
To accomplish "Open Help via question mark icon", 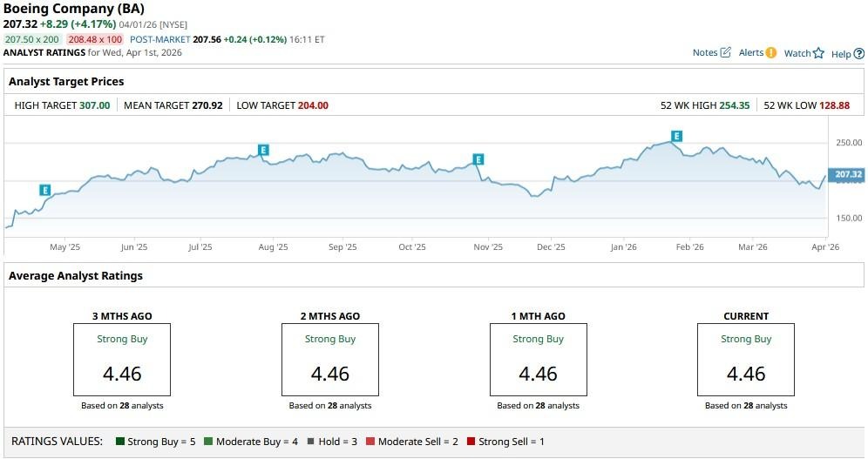I will click(x=859, y=54).
